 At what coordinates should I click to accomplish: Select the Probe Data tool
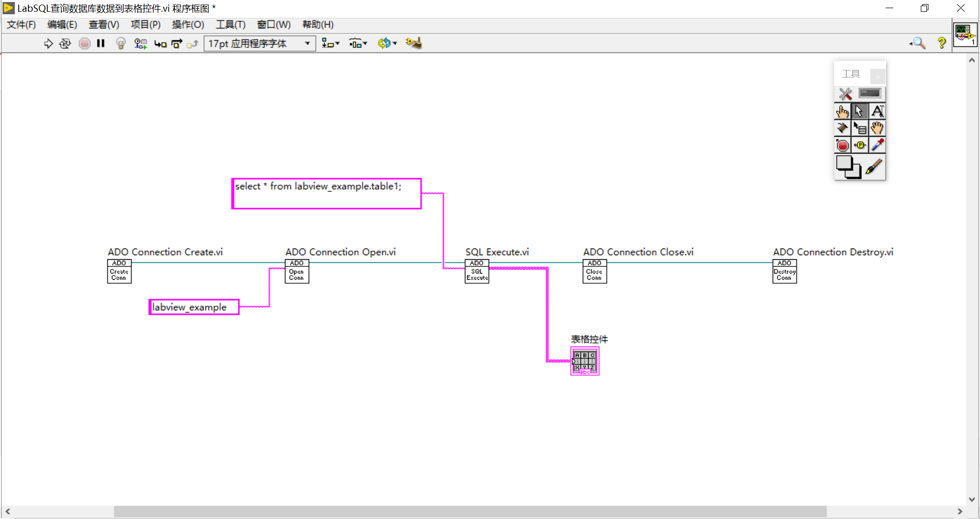point(860,145)
